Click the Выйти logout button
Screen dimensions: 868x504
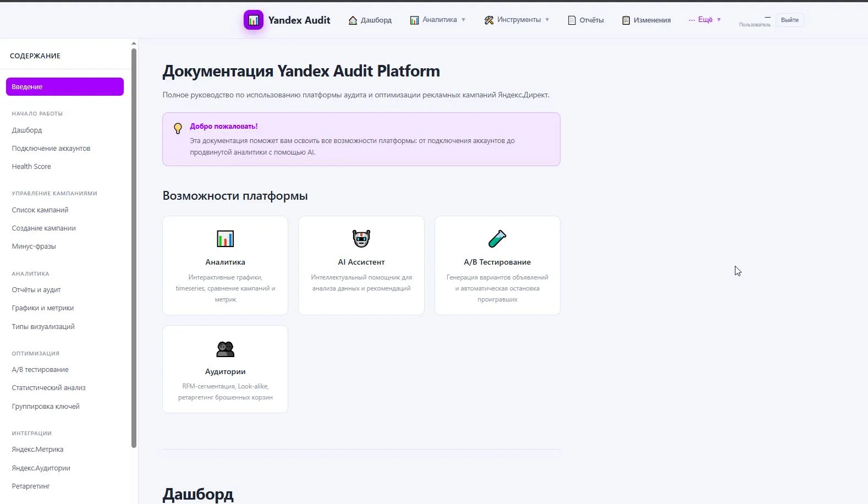pos(790,20)
